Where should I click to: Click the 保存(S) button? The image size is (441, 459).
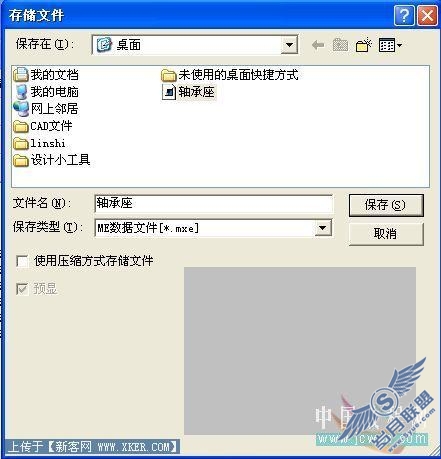click(386, 205)
